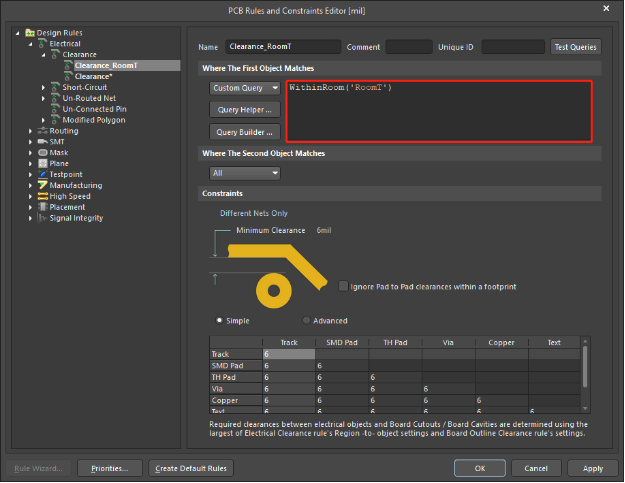Click the Un-Connected Pin rule icon
Image resolution: width=625 pixels, height=483 pixels.
tap(55, 109)
